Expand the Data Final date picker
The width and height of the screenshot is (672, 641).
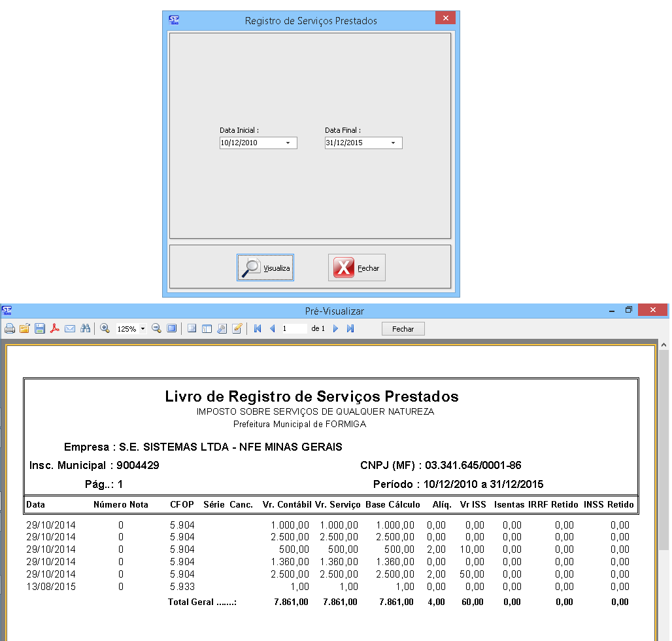coord(393,143)
